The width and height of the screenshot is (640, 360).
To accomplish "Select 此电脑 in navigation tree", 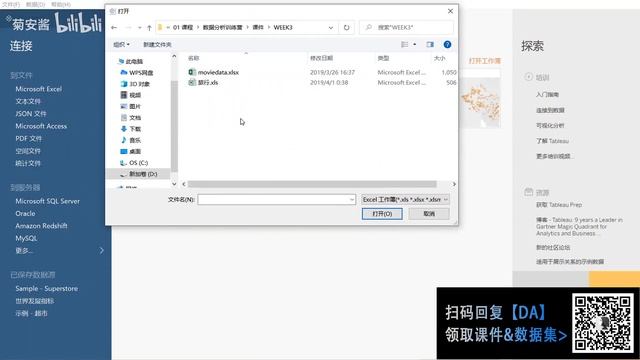I will [x=131, y=61].
